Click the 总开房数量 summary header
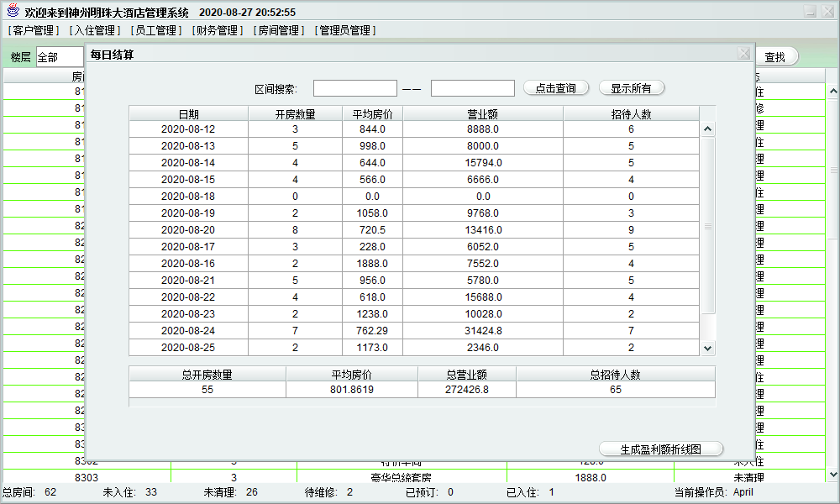This screenshot has height=504, width=840. pos(207,375)
